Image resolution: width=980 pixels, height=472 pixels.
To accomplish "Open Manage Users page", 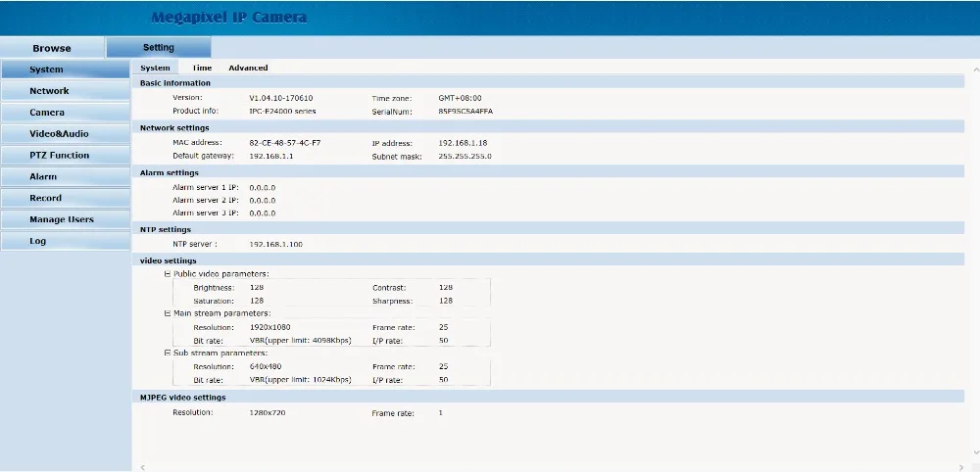I will pos(65,219).
